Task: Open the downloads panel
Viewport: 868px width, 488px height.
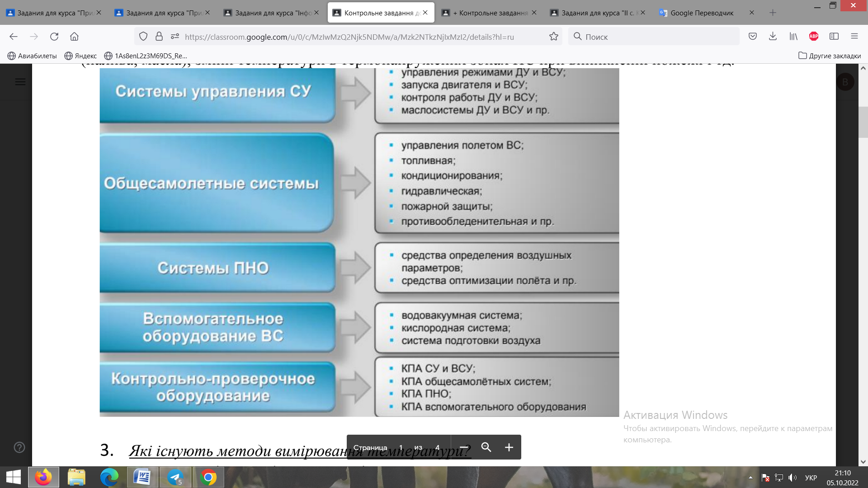Action: [x=773, y=37]
